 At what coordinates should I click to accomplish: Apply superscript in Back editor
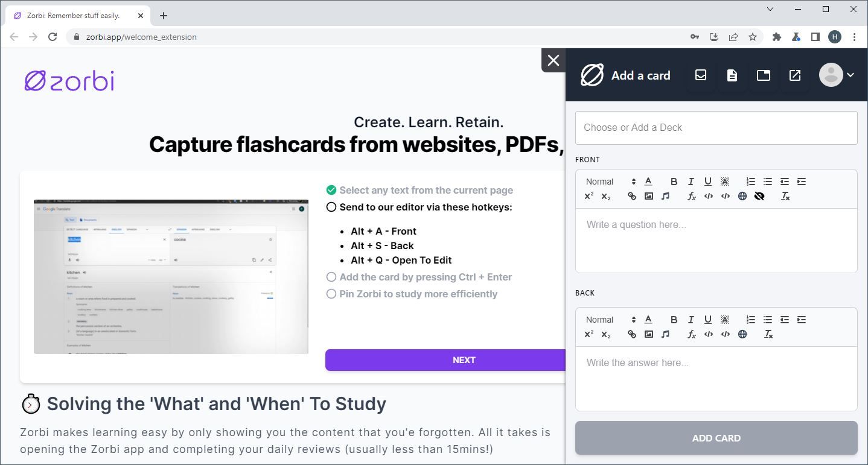[x=589, y=334]
